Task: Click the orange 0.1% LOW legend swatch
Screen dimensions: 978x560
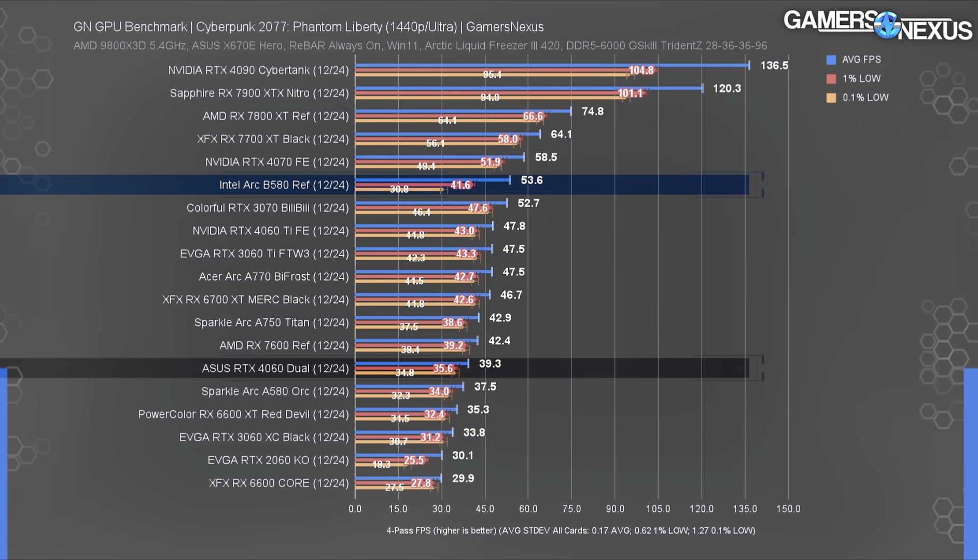Action: (831, 97)
